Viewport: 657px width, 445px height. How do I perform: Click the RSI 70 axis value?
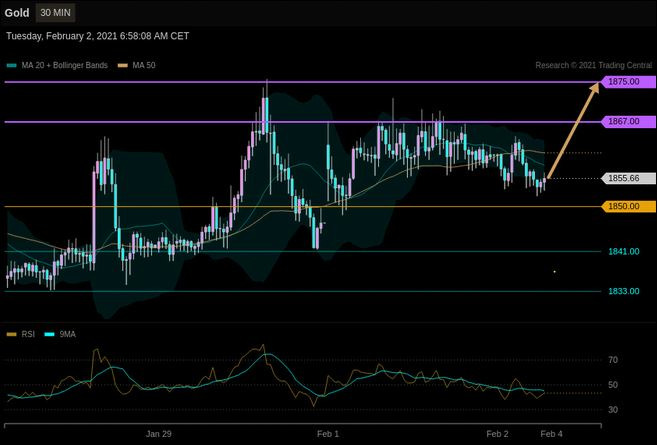coord(613,360)
